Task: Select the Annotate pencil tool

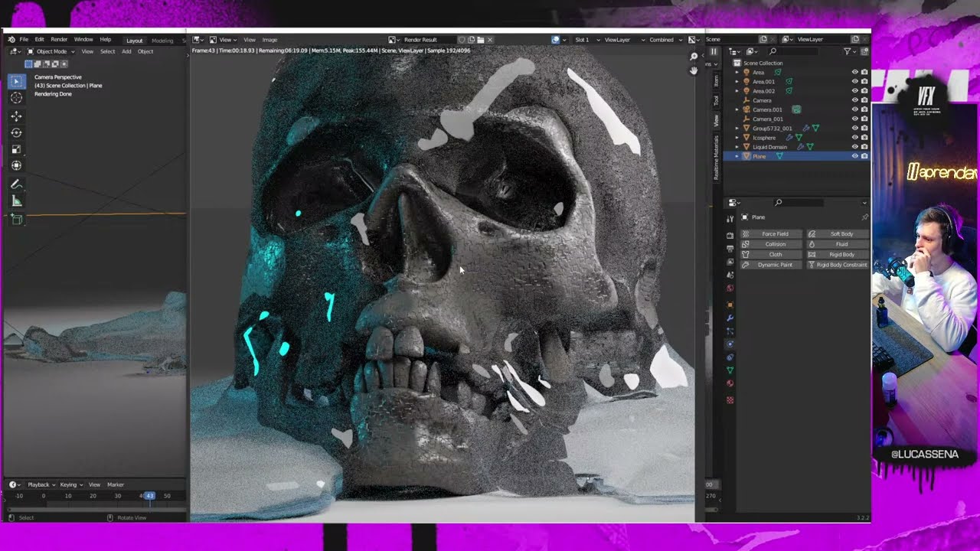Action: (x=16, y=184)
